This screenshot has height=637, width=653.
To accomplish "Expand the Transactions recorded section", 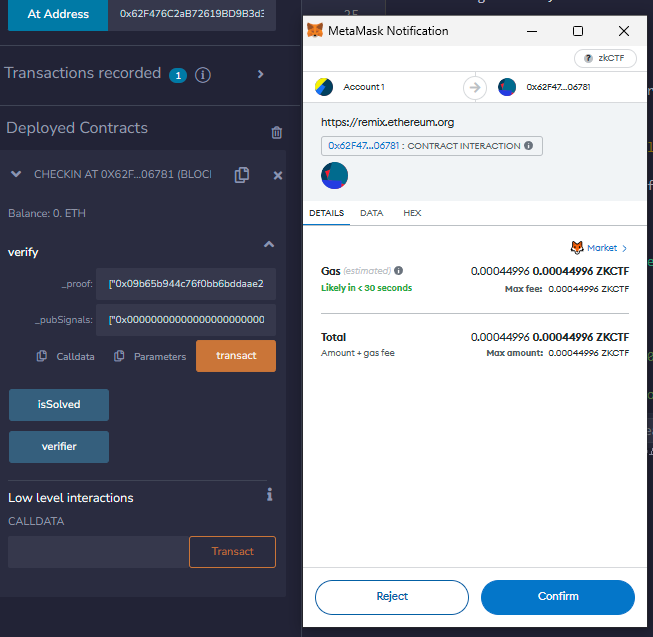I will pyautogui.click(x=261, y=74).
